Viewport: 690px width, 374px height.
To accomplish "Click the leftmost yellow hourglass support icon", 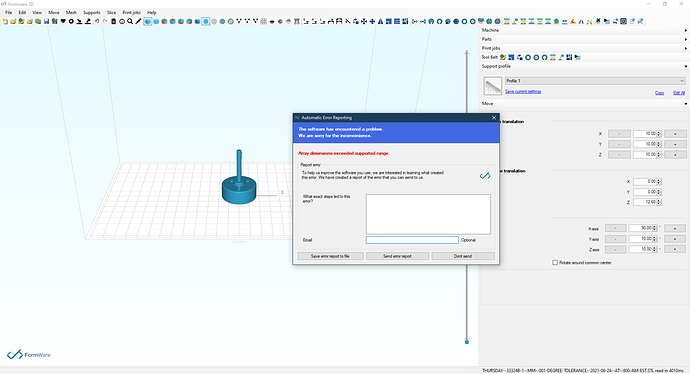I will click(x=506, y=21).
